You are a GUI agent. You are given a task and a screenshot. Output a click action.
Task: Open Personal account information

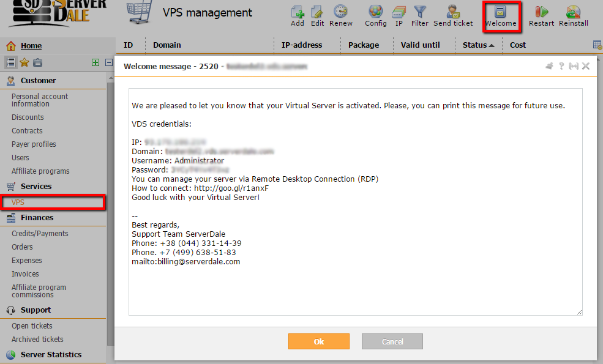click(x=40, y=100)
